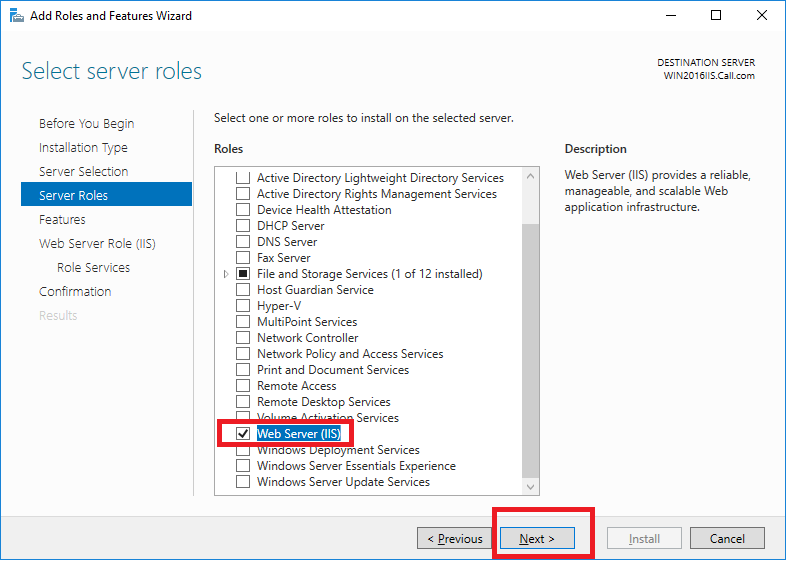Close the Add Roles and Features Wizard
786x561 pixels.
coord(761,16)
